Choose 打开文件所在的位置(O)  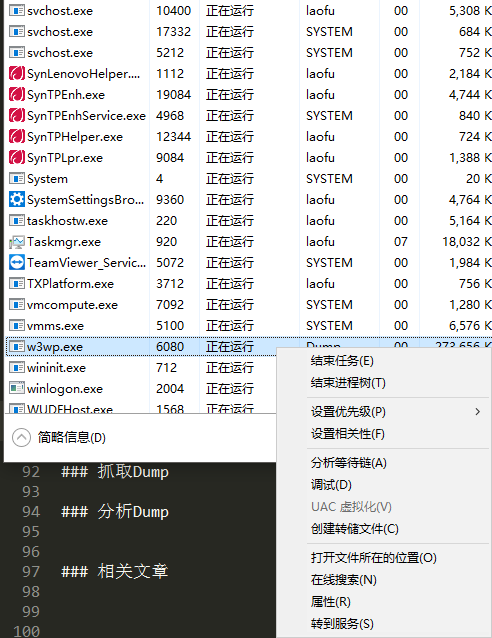[x=374, y=558]
